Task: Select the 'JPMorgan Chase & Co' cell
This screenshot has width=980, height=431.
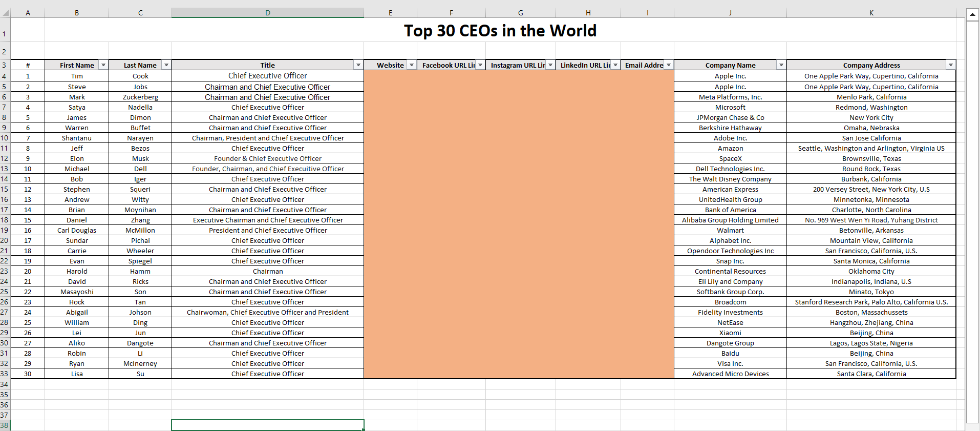Action: click(x=730, y=117)
